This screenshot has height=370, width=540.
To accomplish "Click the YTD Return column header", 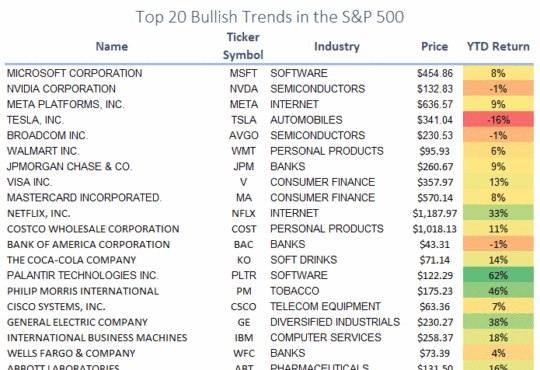I will (498, 47).
